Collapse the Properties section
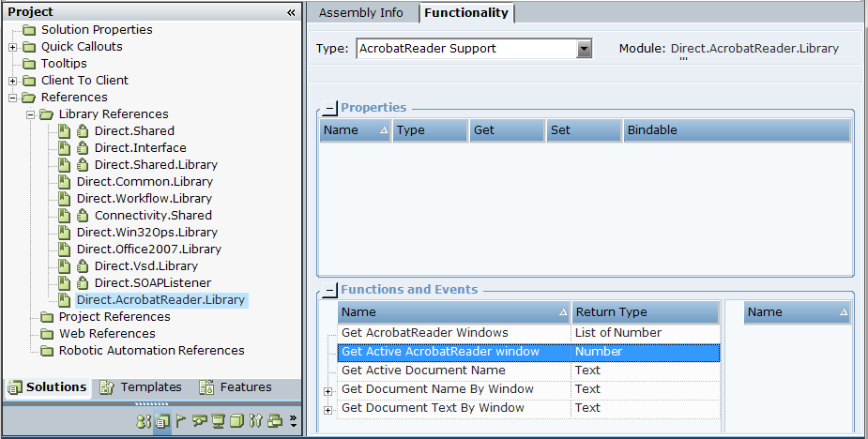868x439 pixels. 328,108
